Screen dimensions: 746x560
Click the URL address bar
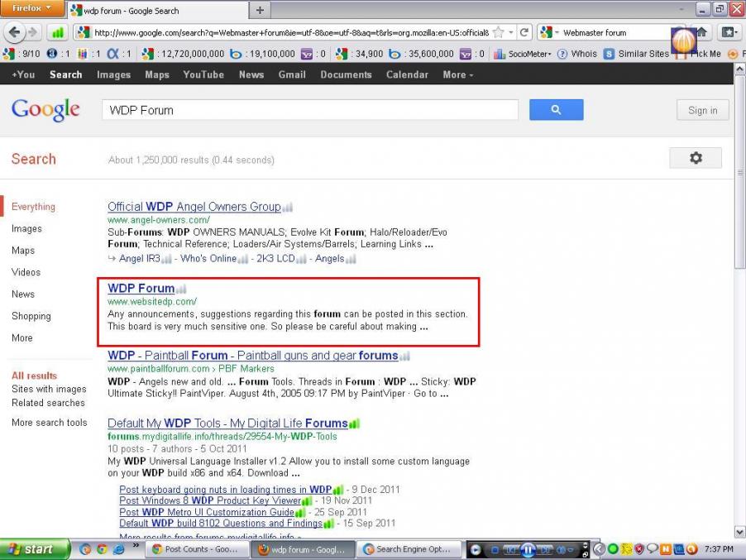coord(291,32)
